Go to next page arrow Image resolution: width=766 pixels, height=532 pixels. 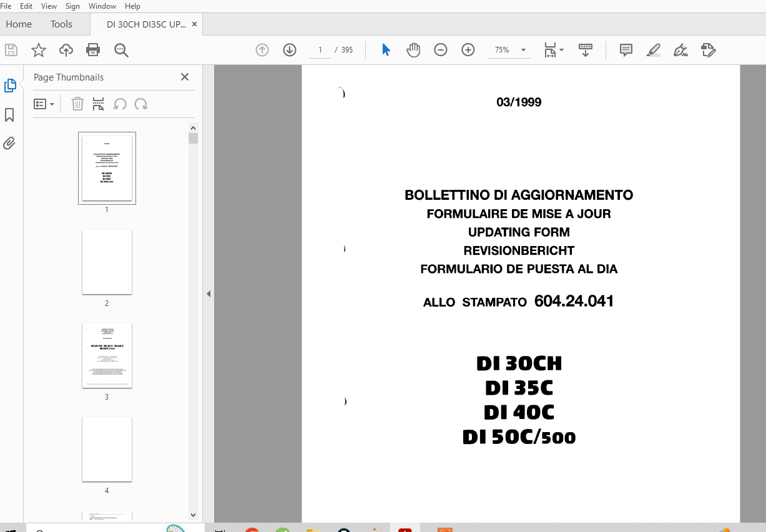click(290, 50)
